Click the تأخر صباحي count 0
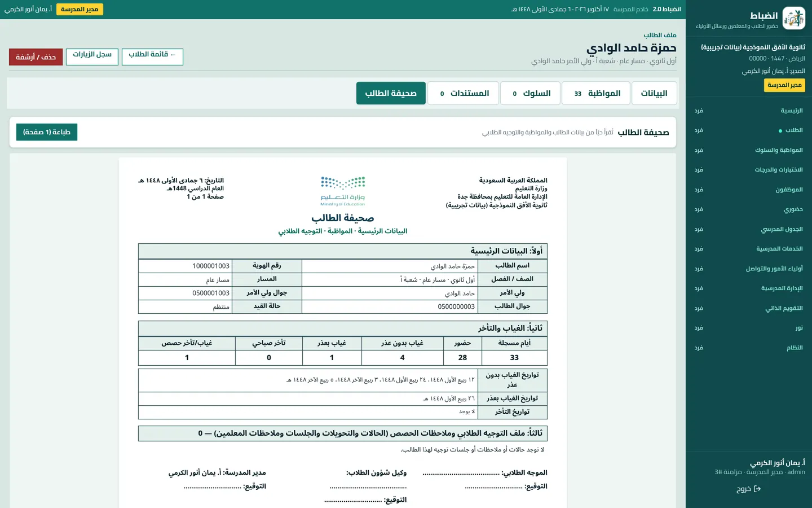Image resolution: width=812 pixels, height=508 pixels. click(x=269, y=357)
